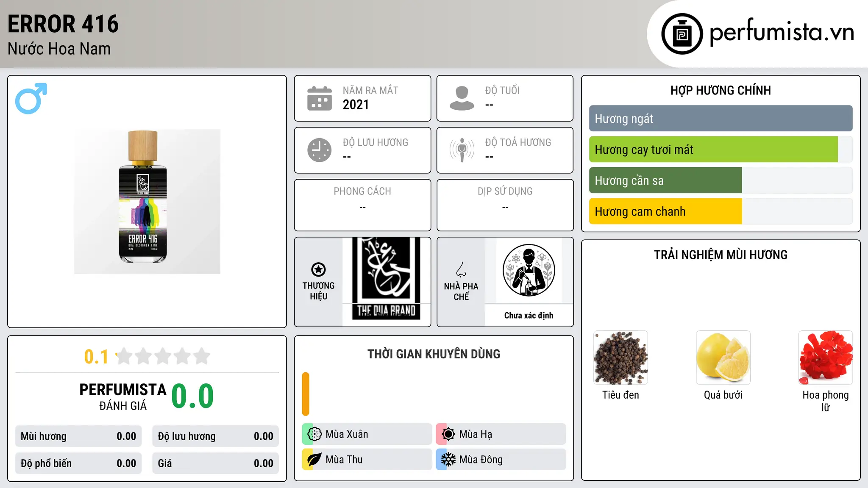The image size is (868, 488).
Task: Select the Mùa Xuân season button
Action: click(x=367, y=434)
